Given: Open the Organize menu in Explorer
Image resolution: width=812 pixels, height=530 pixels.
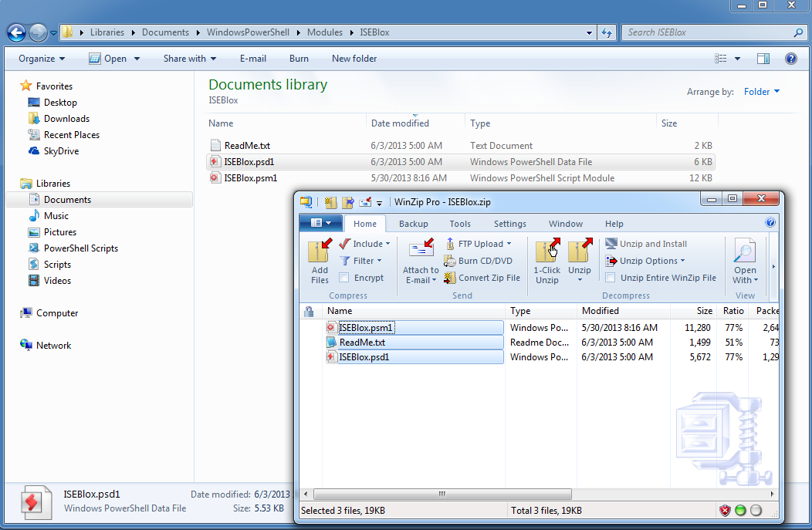Looking at the screenshot, I should click(42, 59).
